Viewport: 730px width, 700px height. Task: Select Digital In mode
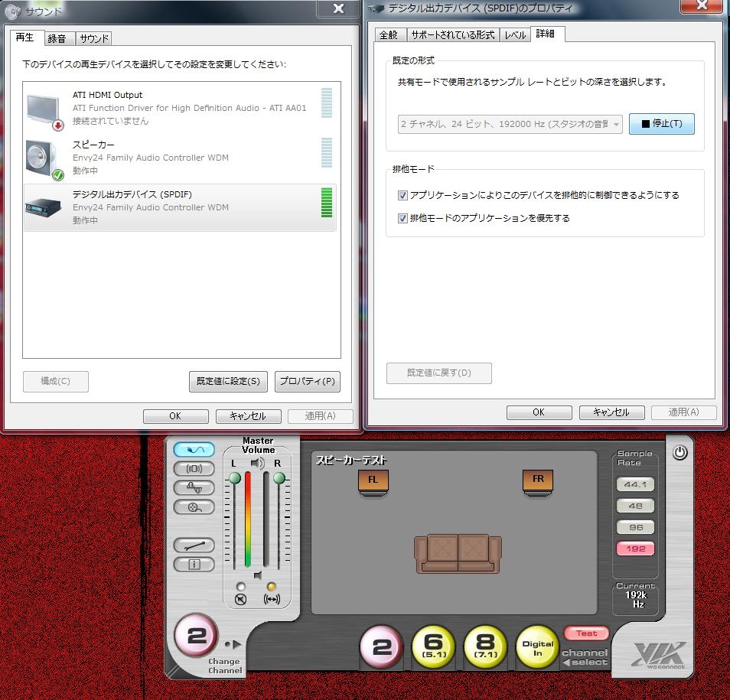click(x=538, y=646)
